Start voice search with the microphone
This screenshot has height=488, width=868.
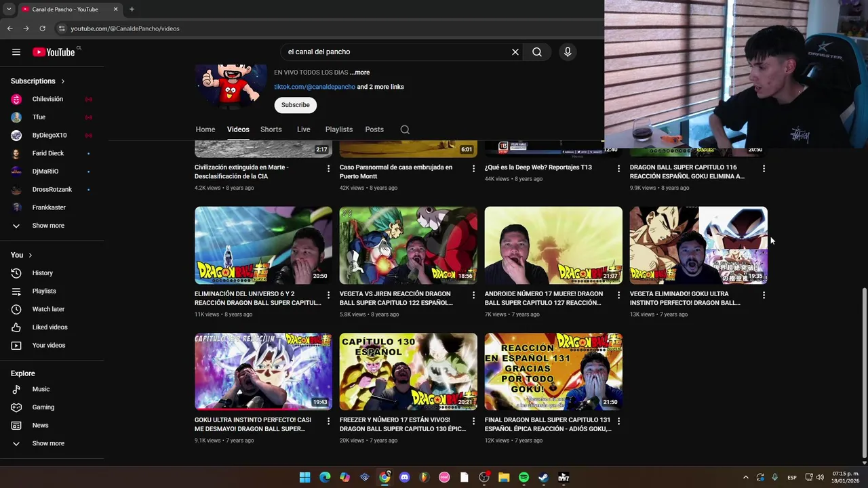[568, 52]
